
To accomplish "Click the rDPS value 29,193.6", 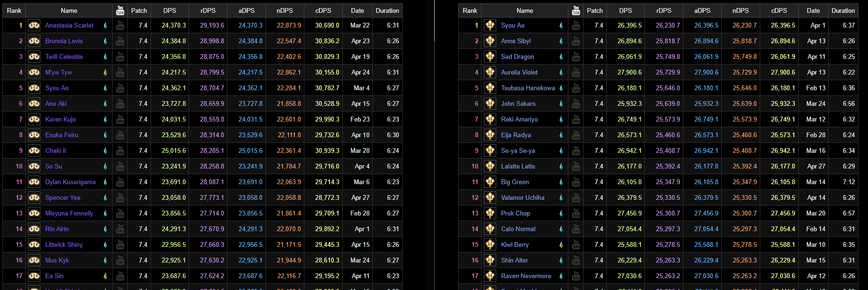I will pos(212,25).
